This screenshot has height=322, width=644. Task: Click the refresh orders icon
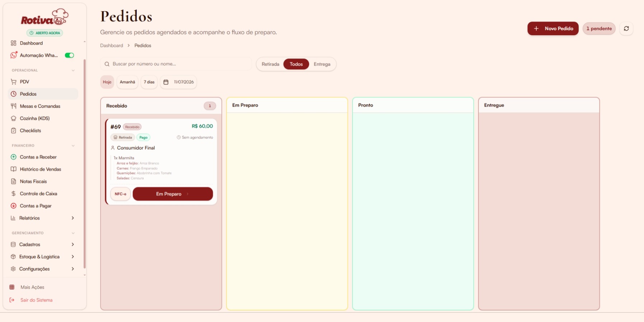(x=626, y=28)
